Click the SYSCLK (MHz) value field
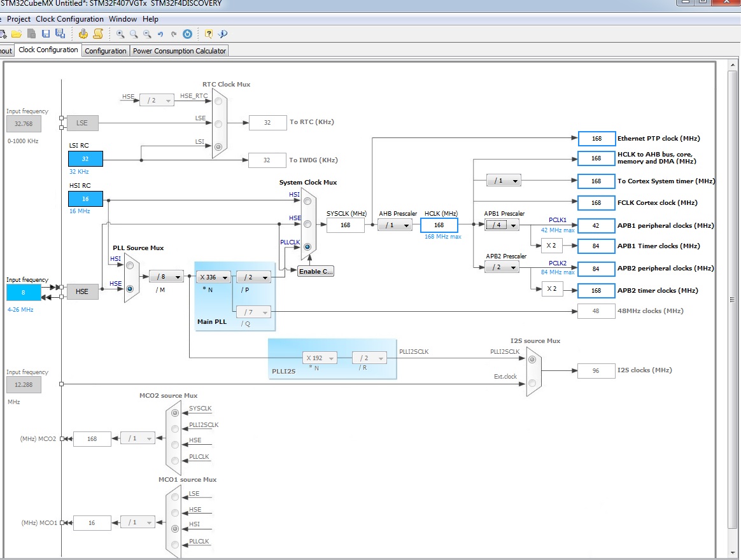 coord(346,225)
